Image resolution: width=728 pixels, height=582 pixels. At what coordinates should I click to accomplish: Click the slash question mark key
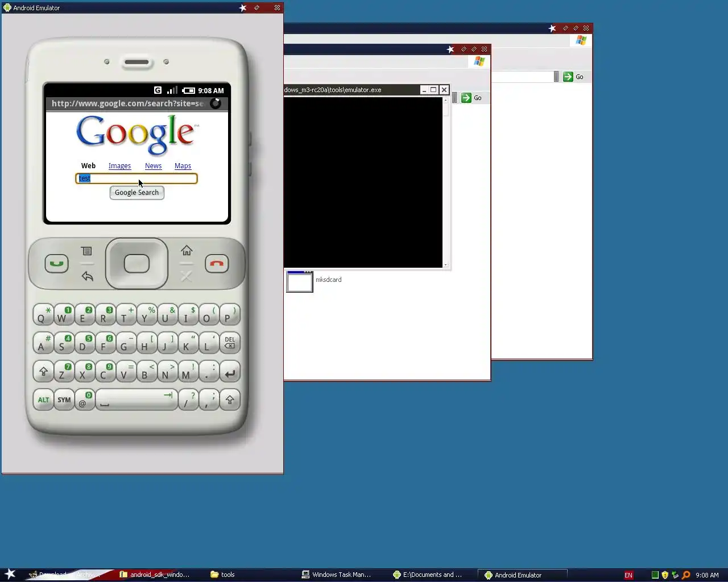pos(188,400)
